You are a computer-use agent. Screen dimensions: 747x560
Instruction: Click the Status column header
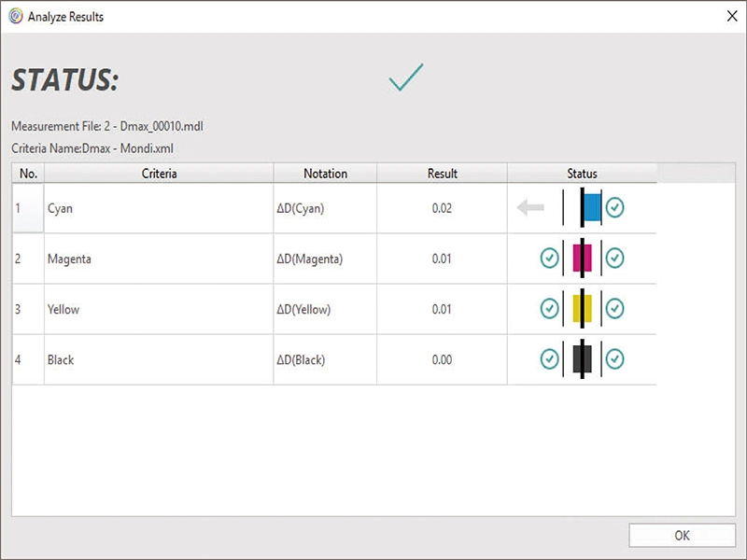pyautogui.click(x=582, y=173)
